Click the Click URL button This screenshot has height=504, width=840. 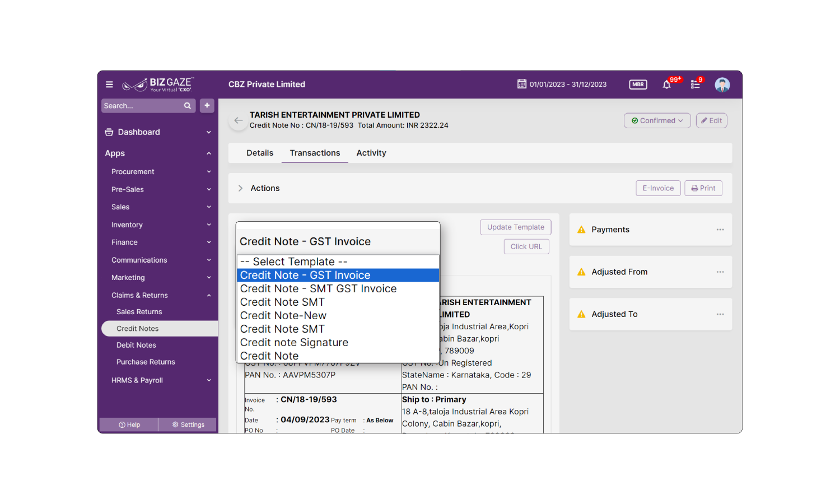coord(526,246)
